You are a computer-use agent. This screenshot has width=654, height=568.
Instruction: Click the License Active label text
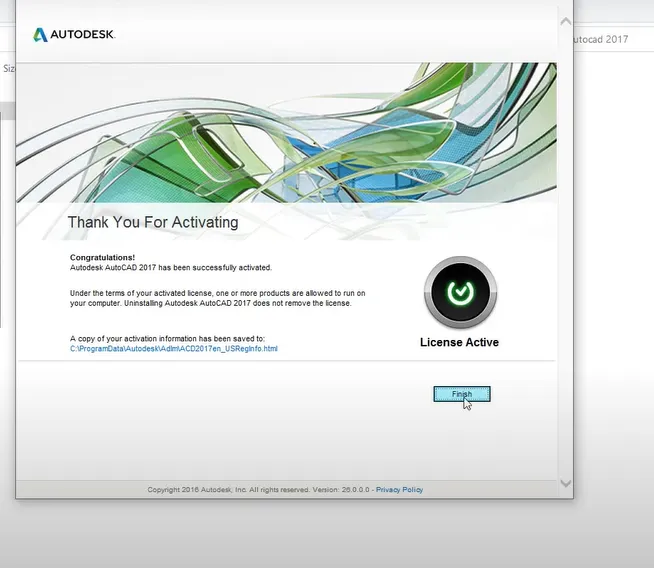[459, 342]
